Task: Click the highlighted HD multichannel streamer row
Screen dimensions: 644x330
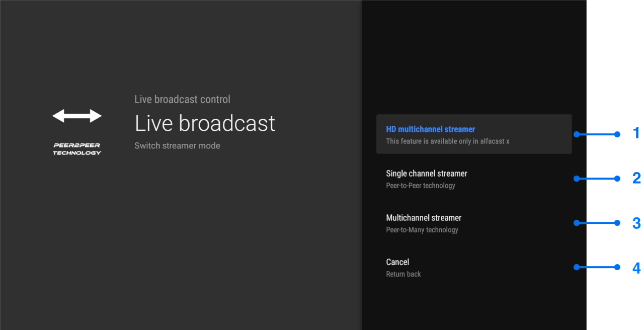Action: (474, 134)
